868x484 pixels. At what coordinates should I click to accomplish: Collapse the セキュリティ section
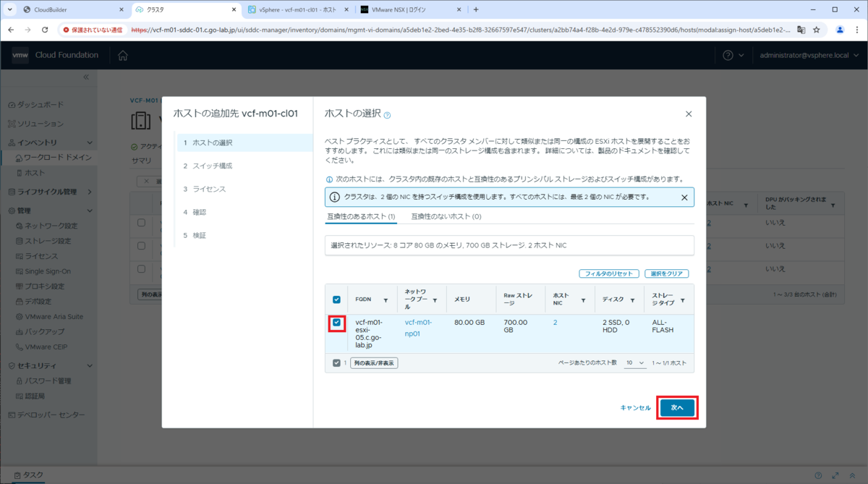click(x=90, y=365)
